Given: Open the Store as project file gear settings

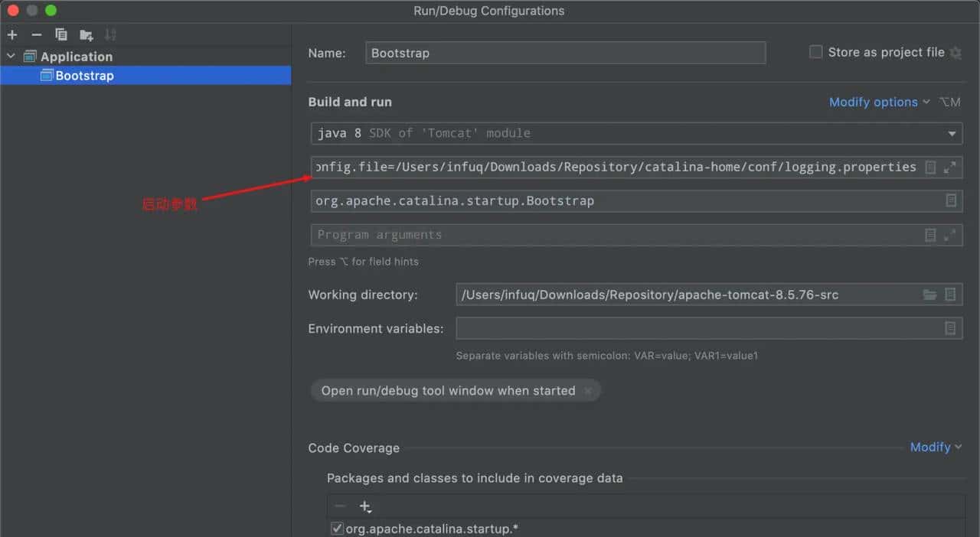Looking at the screenshot, I should 955,53.
